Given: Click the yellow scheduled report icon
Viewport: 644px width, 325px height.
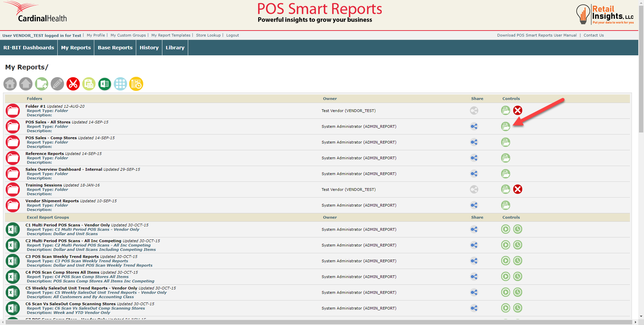Looking at the screenshot, I should (136, 84).
